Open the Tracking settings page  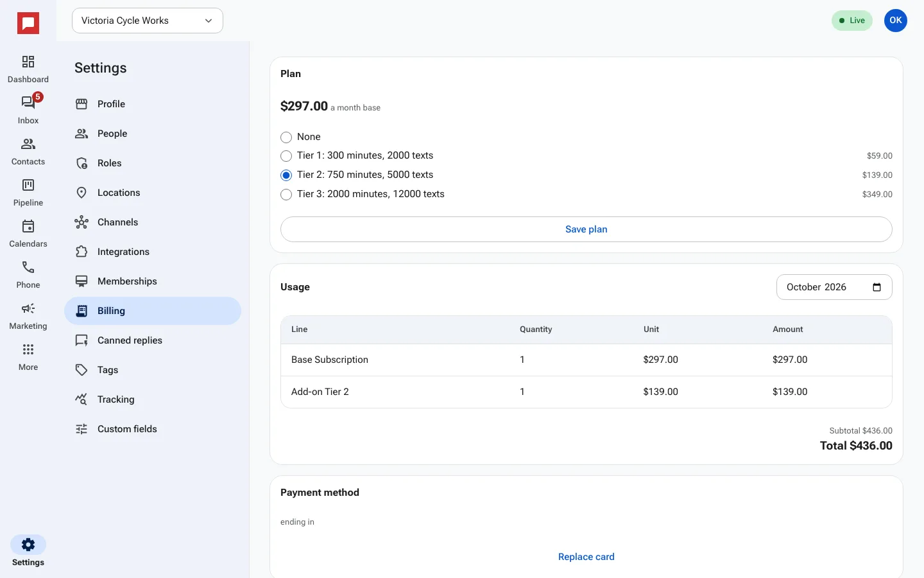click(x=153, y=399)
